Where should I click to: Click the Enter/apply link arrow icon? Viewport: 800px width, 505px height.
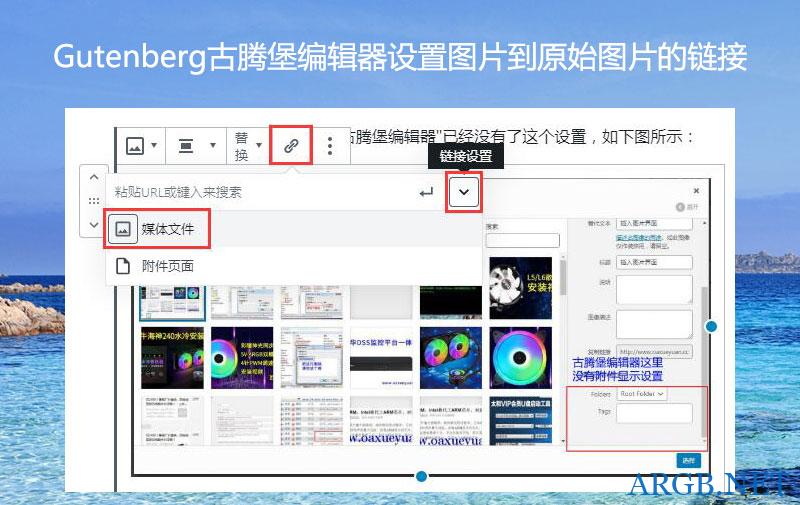pos(426,192)
